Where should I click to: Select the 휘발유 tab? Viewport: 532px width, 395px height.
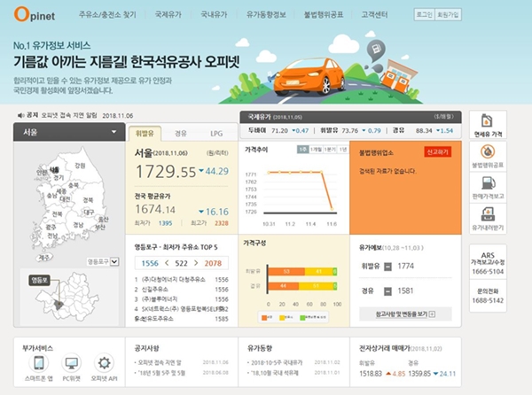(145, 133)
